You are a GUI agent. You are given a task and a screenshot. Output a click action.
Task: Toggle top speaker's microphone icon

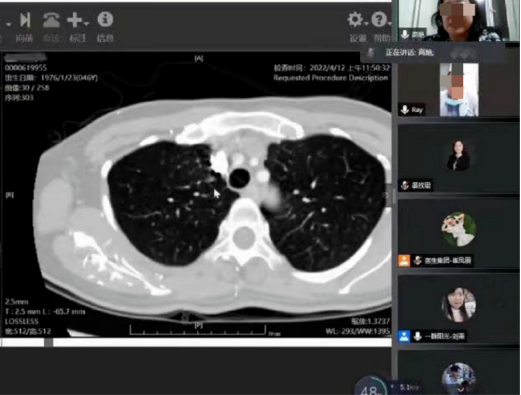click(x=405, y=34)
